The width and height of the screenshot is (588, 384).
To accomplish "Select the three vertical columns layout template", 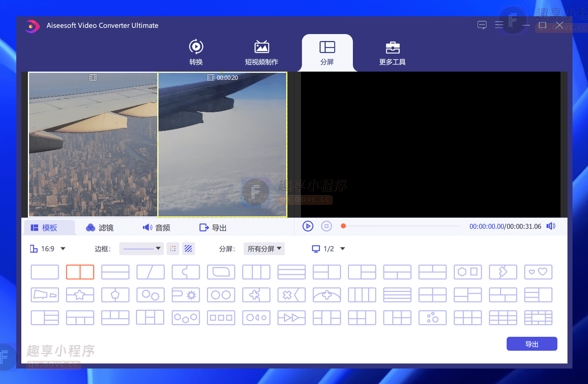I will pos(256,272).
